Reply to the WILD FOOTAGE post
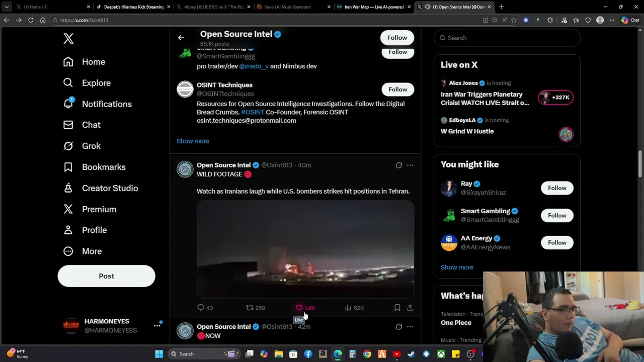Image resolution: width=644 pixels, height=362 pixels. click(205, 308)
